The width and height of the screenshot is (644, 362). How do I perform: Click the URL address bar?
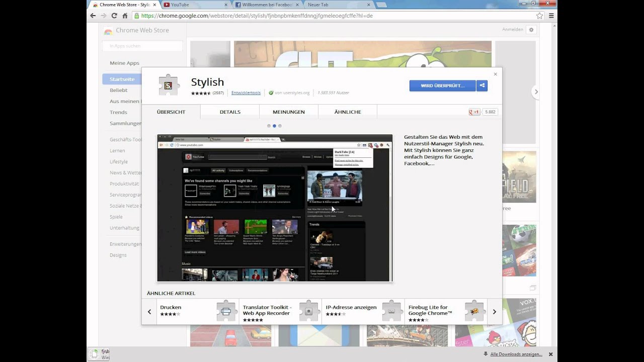(332, 16)
